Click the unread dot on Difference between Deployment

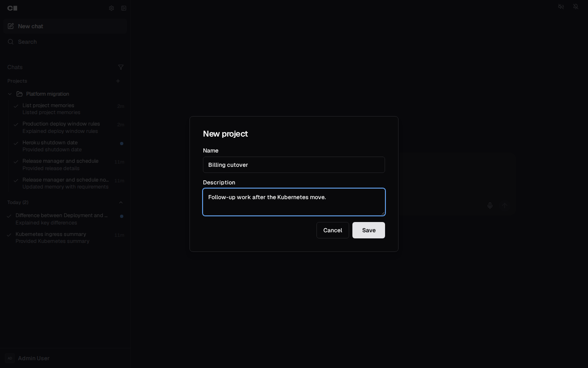point(122,216)
